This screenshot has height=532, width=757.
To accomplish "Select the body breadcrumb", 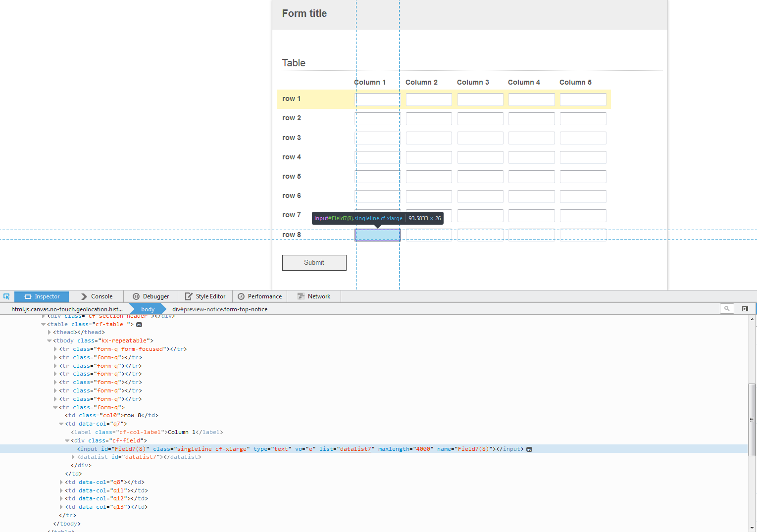I will coord(148,309).
